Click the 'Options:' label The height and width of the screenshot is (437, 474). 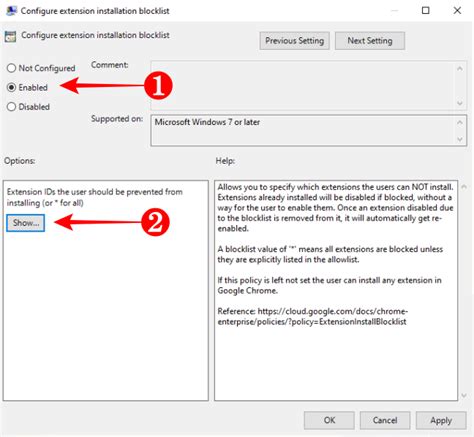pyautogui.click(x=20, y=161)
